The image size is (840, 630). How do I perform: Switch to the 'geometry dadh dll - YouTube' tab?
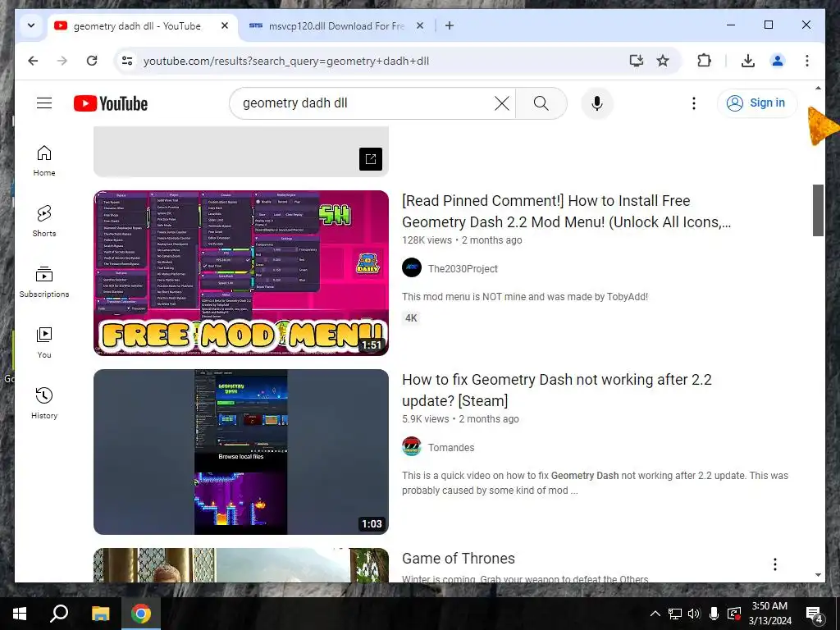143,25
